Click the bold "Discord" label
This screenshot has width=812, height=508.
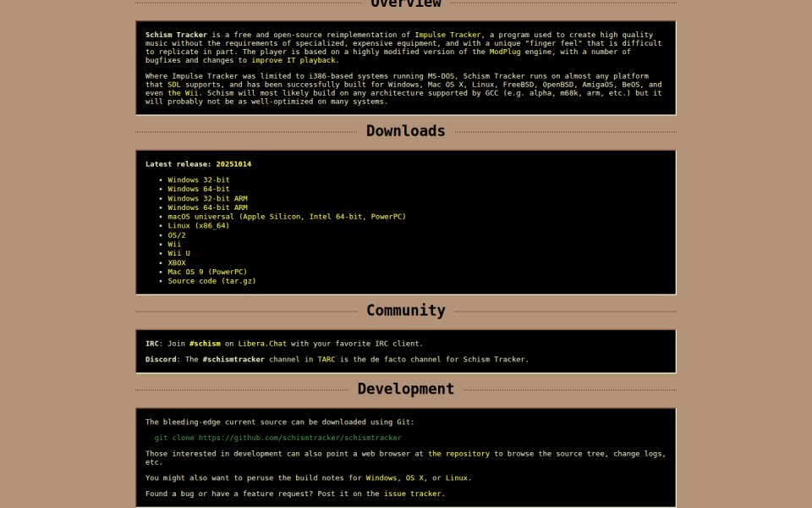[x=161, y=359]
